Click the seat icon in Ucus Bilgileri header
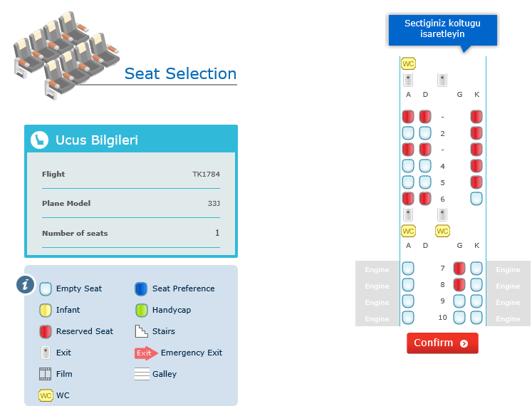This screenshot has width=532, height=411. (40, 140)
